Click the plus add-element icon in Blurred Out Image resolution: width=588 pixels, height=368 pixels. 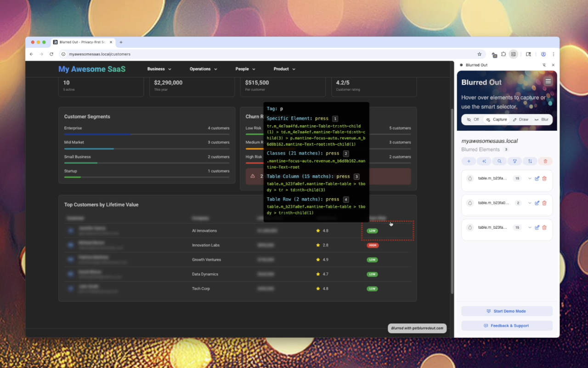pyautogui.click(x=469, y=161)
